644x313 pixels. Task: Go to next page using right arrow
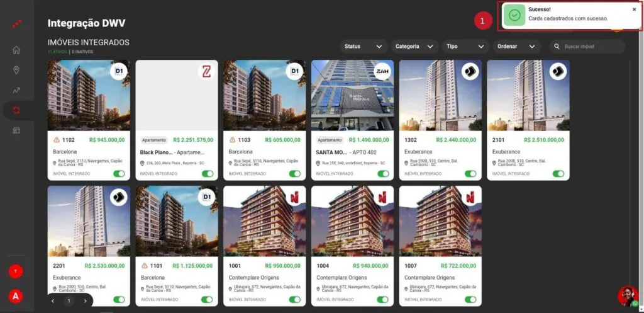tap(85, 301)
